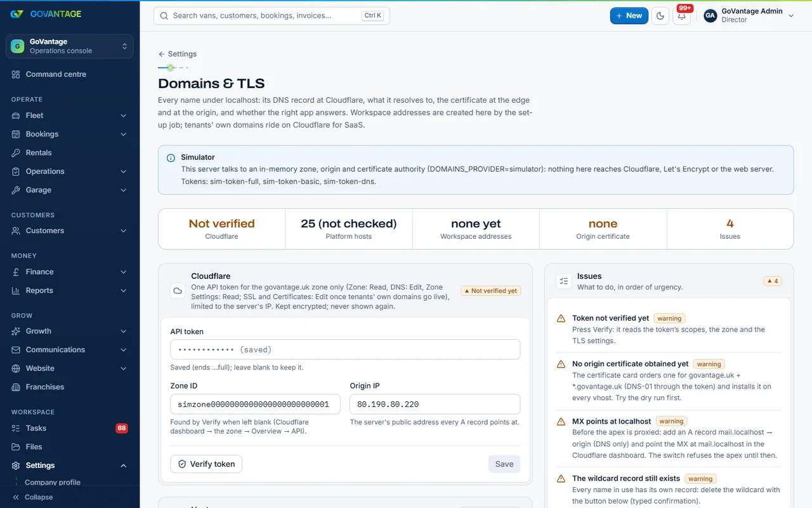Click the Garage wrench icon

pos(16,190)
